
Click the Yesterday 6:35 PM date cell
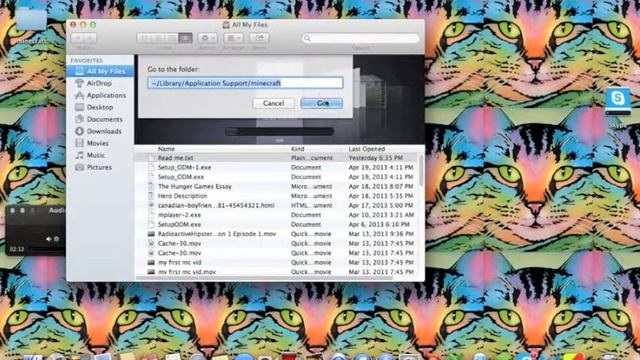tap(376, 158)
